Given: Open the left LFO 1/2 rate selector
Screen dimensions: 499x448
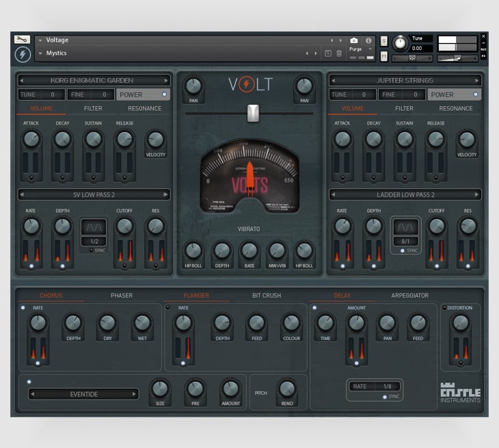Looking at the screenshot, I should click(94, 241).
